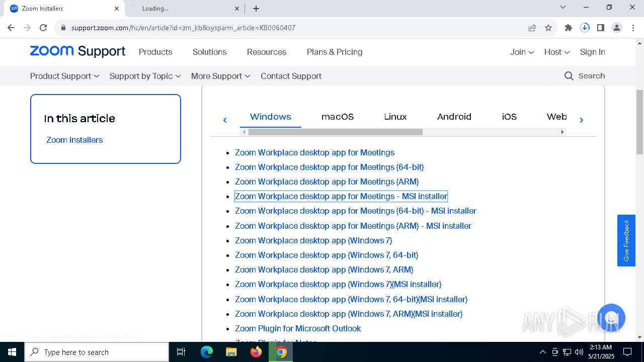Click the share page icon in address bar
This screenshot has height=362, width=644.
point(532,28)
